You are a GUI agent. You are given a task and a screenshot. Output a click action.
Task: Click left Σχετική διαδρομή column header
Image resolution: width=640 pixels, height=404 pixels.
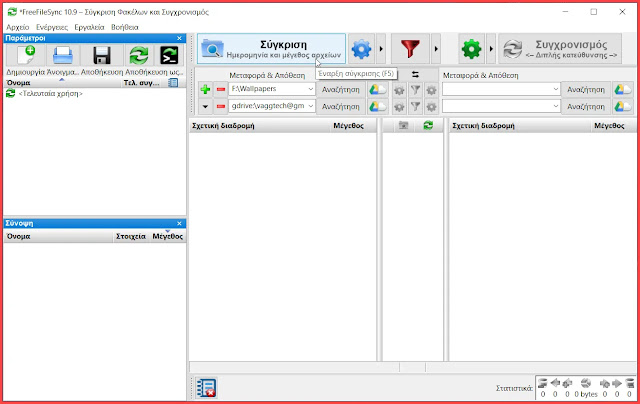click(x=260, y=126)
